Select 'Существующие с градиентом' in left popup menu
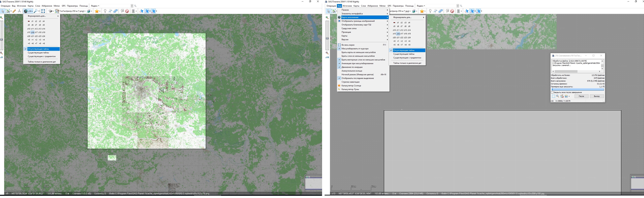 tap(41, 56)
